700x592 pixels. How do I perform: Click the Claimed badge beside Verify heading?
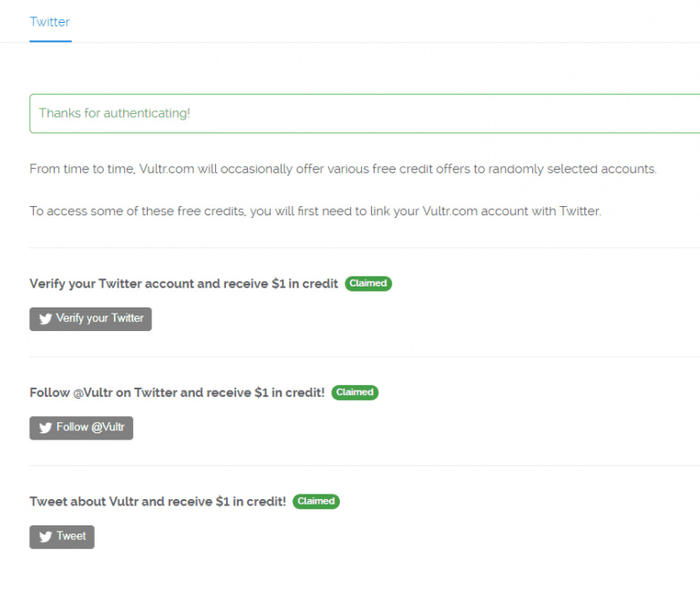(x=368, y=284)
